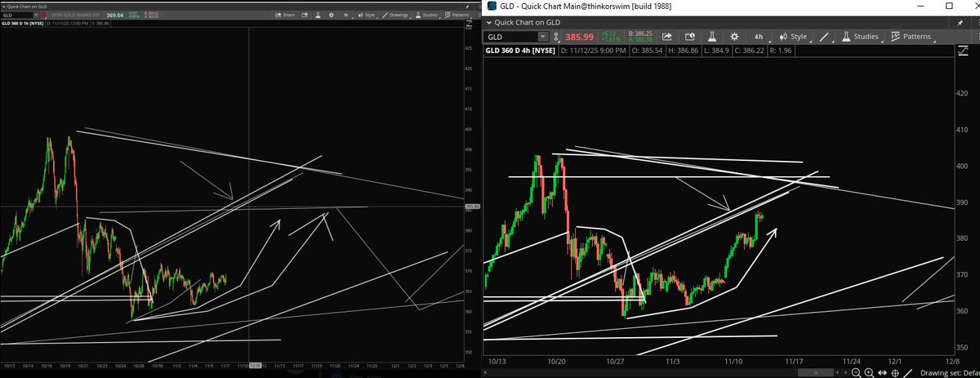Open the 4h timeframe selector in right chart
Screen dimensions: 980x378
(x=759, y=37)
